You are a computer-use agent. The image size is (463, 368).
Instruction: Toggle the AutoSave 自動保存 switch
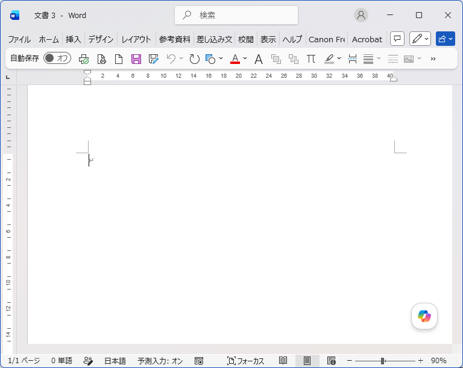coord(57,58)
